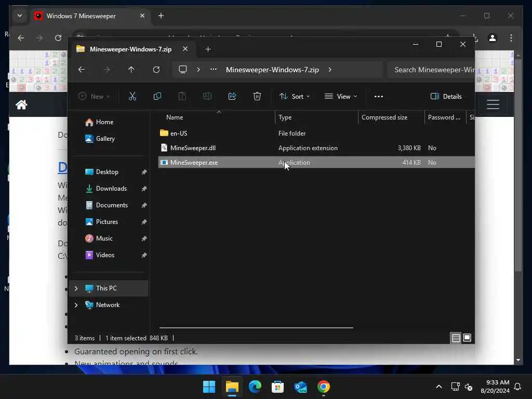
Task: Refresh the File Explorer folder view
Action: (x=156, y=70)
